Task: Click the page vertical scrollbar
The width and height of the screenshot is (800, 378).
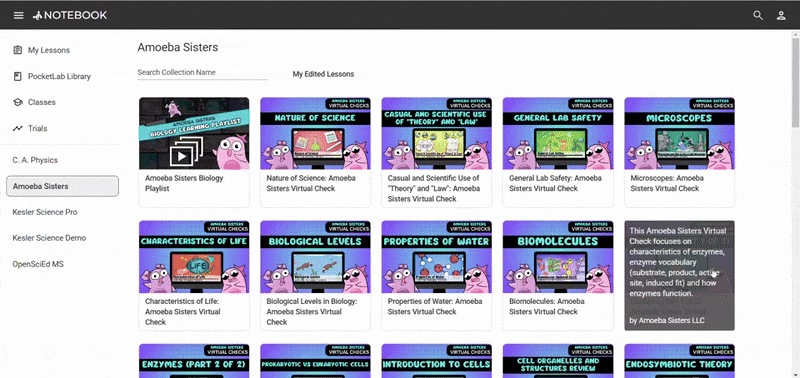Action: click(796, 82)
